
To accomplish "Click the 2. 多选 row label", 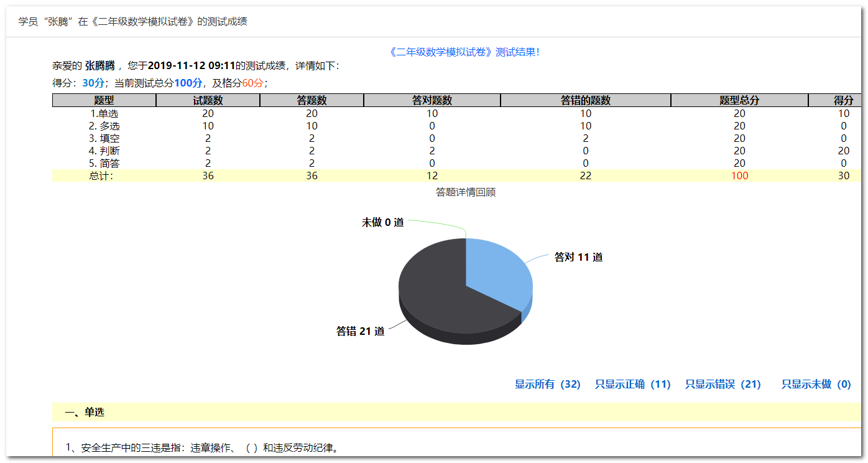I will click(104, 126).
